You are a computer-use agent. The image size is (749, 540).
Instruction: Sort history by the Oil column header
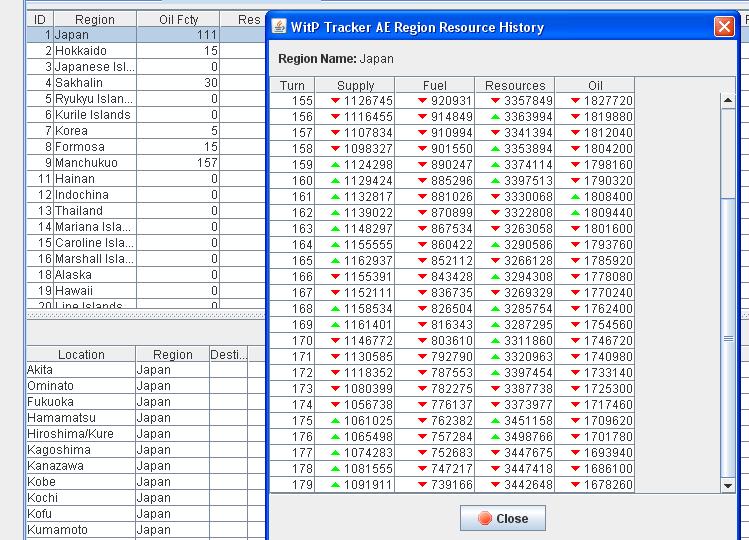click(595, 85)
